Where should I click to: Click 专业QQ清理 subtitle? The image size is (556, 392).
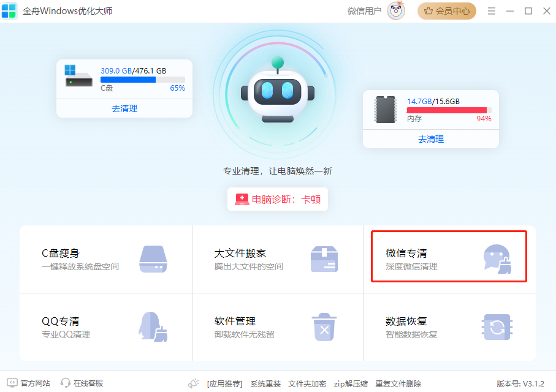66,334
